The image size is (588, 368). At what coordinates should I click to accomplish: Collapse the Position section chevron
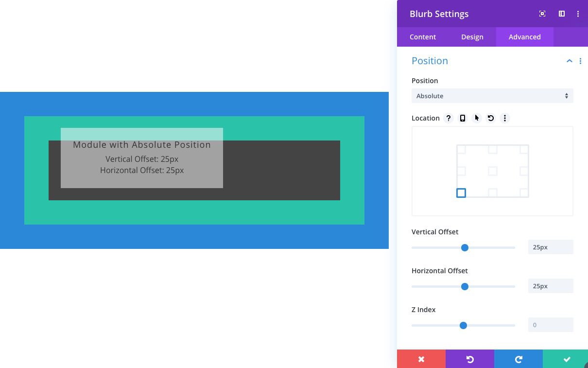click(569, 61)
